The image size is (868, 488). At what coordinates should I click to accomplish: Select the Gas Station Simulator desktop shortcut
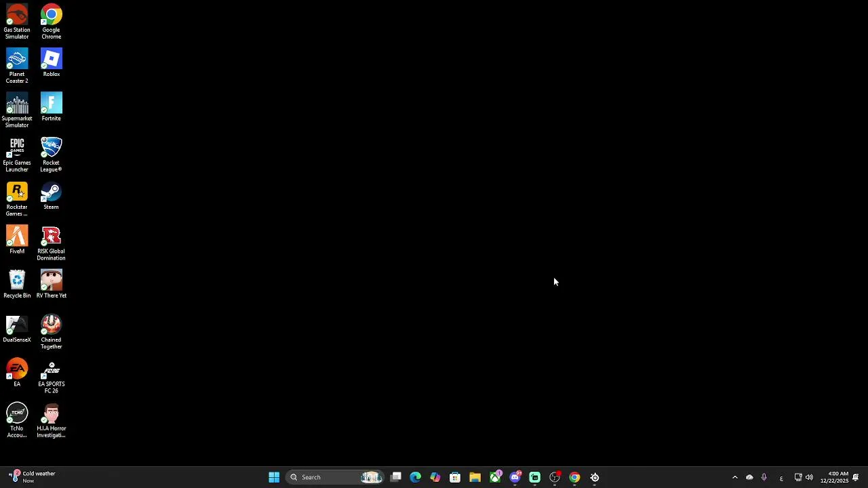click(x=17, y=22)
